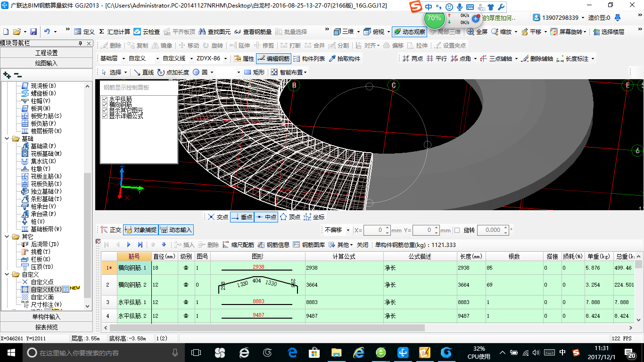Click 关闭 close rebar panel
This screenshot has height=362, width=644.
click(x=363, y=245)
